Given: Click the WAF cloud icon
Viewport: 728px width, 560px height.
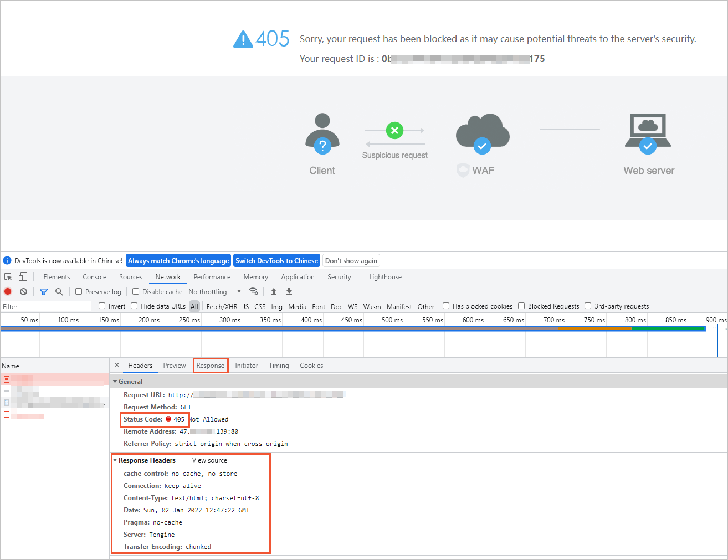Looking at the screenshot, I should tap(483, 134).
